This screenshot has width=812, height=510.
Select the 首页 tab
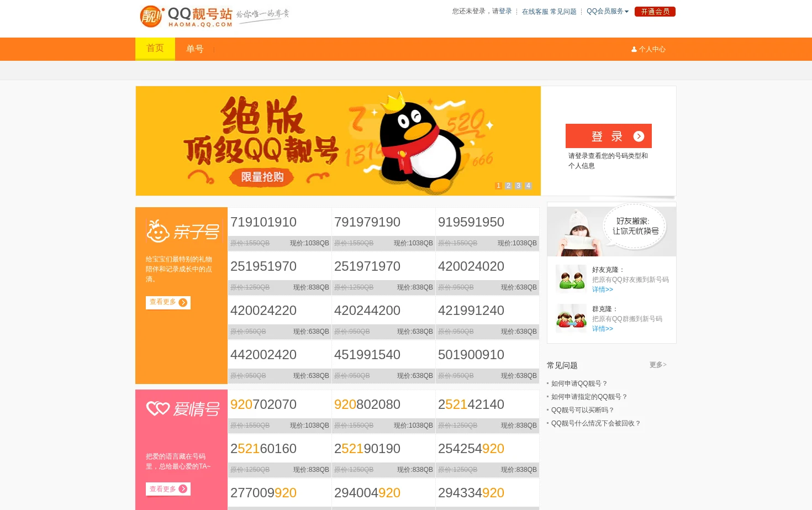[155, 49]
